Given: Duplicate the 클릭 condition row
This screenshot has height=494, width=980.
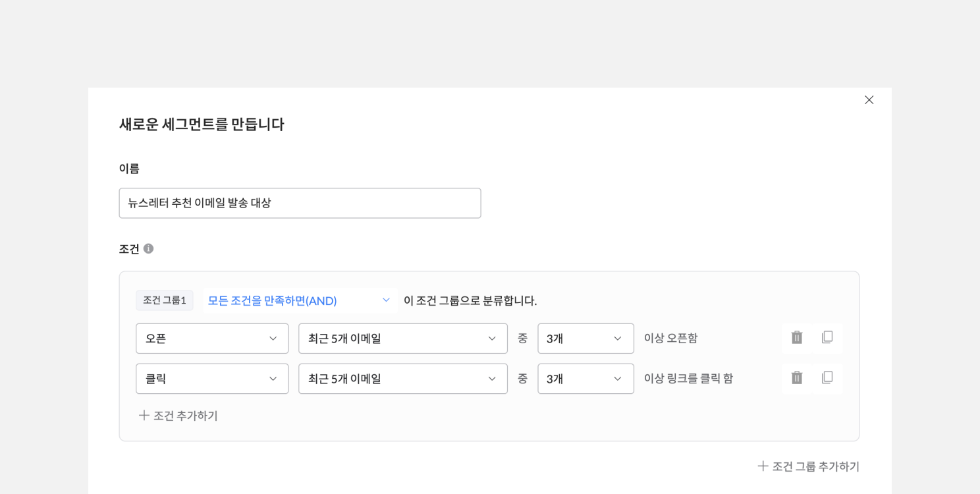Looking at the screenshot, I should pyautogui.click(x=827, y=378).
